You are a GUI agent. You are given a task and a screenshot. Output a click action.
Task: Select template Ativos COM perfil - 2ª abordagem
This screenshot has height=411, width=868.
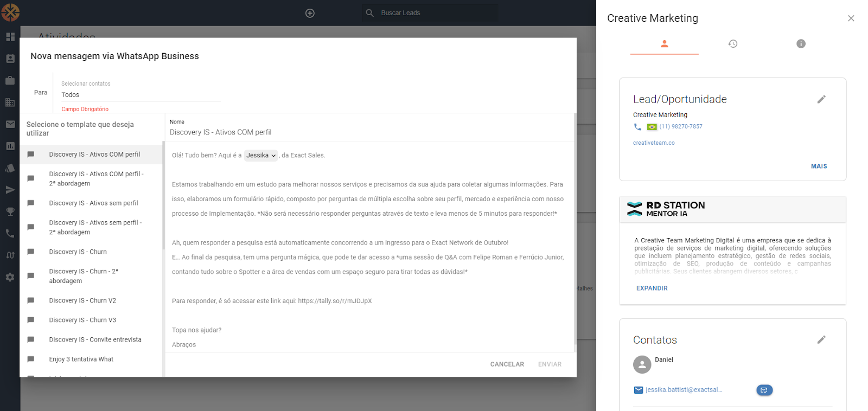tap(91, 179)
